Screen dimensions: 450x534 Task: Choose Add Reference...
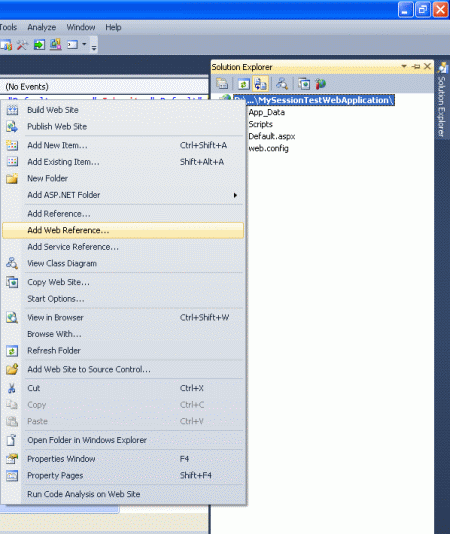click(x=123, y=214)
